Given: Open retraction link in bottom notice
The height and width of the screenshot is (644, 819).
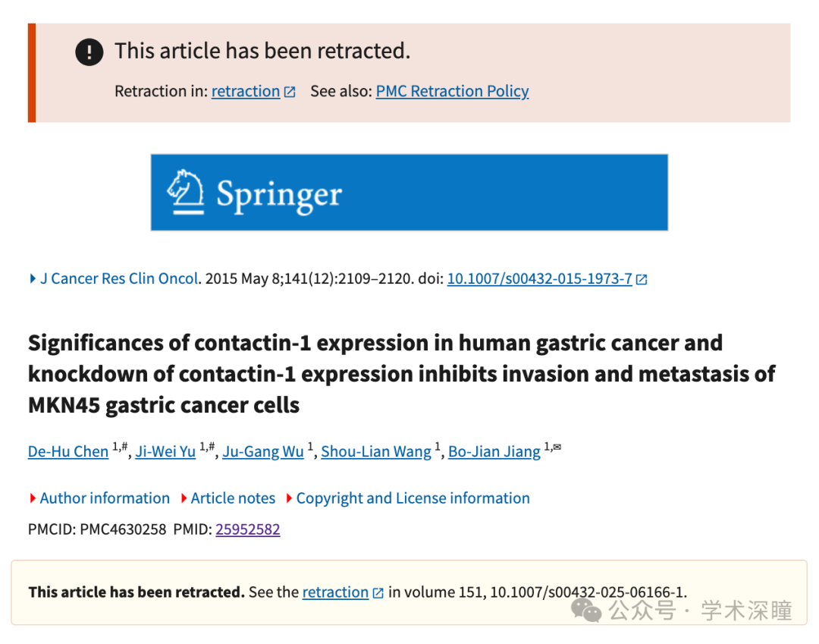Looking at the screenshot, I should click(x=335, y=592).
